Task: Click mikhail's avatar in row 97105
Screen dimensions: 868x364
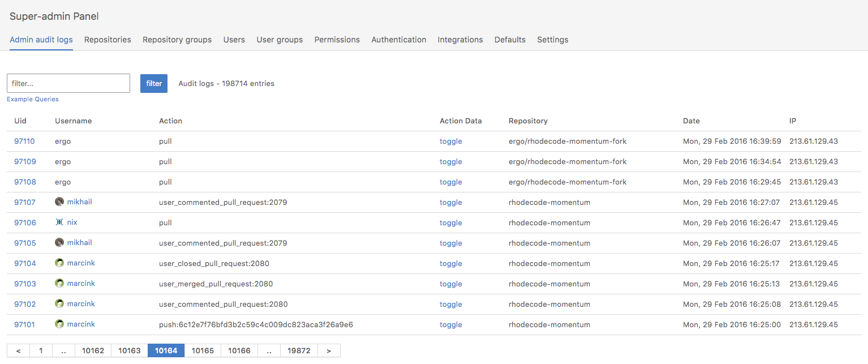Action: coord(59,243)
